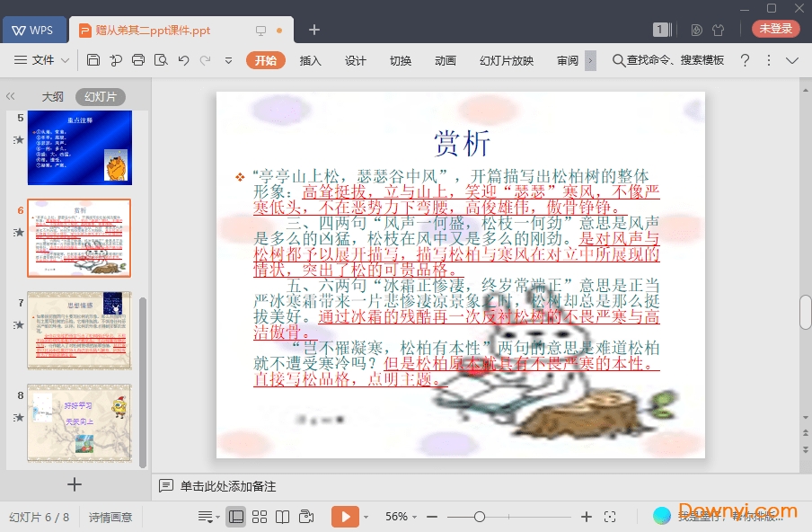
Task: Open the 幻灯片放映 tab
Action: click(507, 60)
